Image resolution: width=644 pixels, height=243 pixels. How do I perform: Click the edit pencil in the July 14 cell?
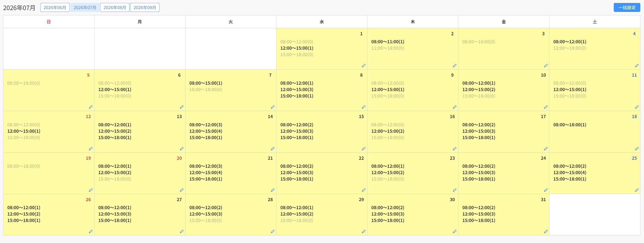(272, 149)
